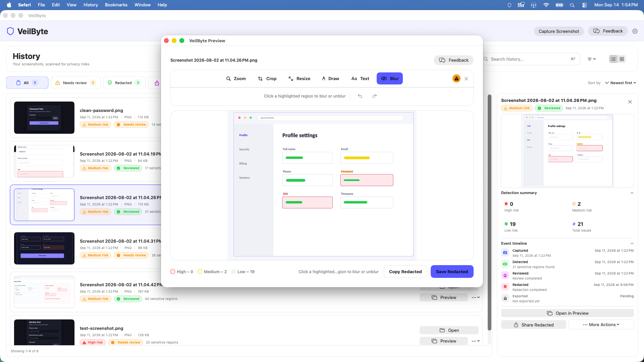Select the Crop tool
The height and width of the screenshot is (362, 644).
pyautogui.click(x=267, y=78)
